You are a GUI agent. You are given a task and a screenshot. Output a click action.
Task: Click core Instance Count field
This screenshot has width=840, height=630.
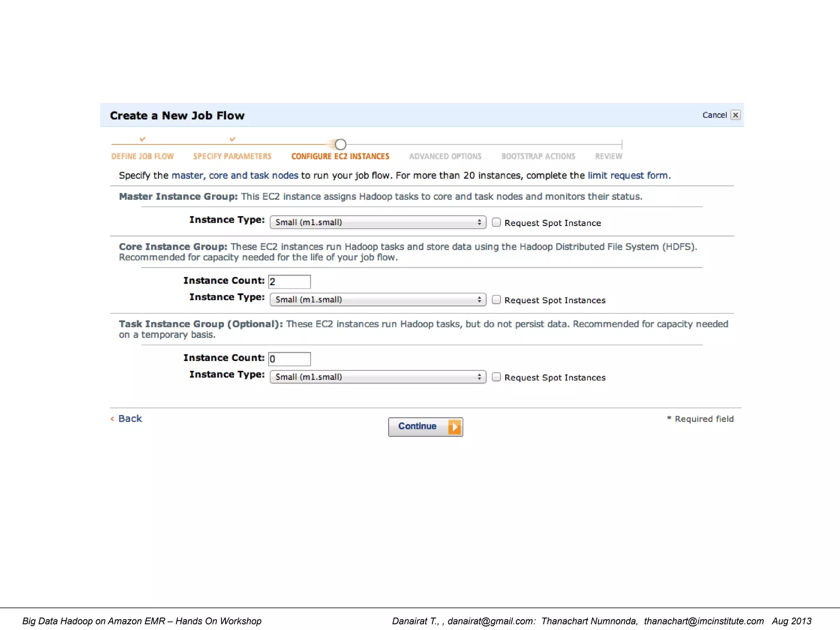[289, 282]
